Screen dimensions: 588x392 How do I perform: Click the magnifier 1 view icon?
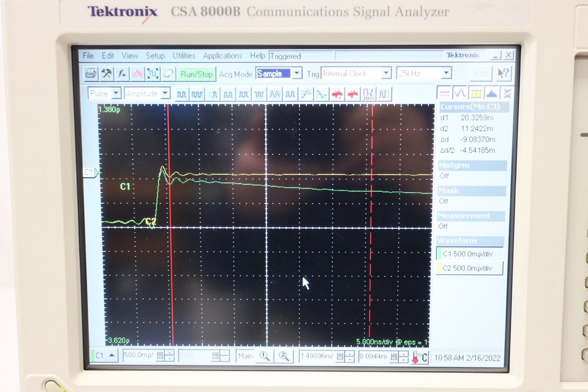pyautogui.click(x=265, y=356)
